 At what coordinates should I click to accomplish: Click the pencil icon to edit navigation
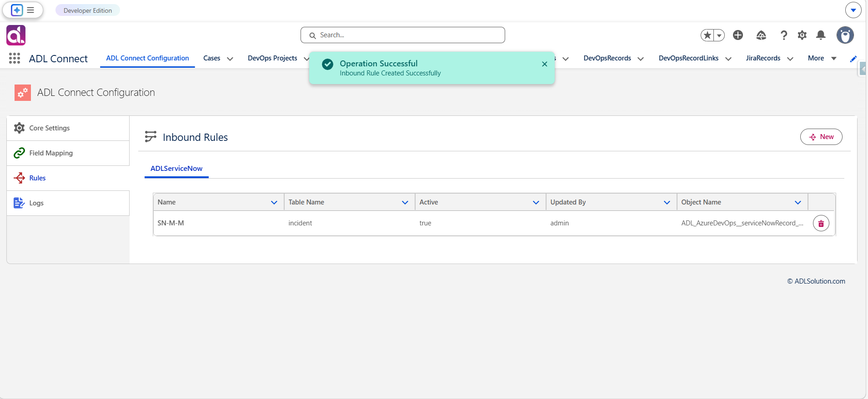[x=853, y=59]
